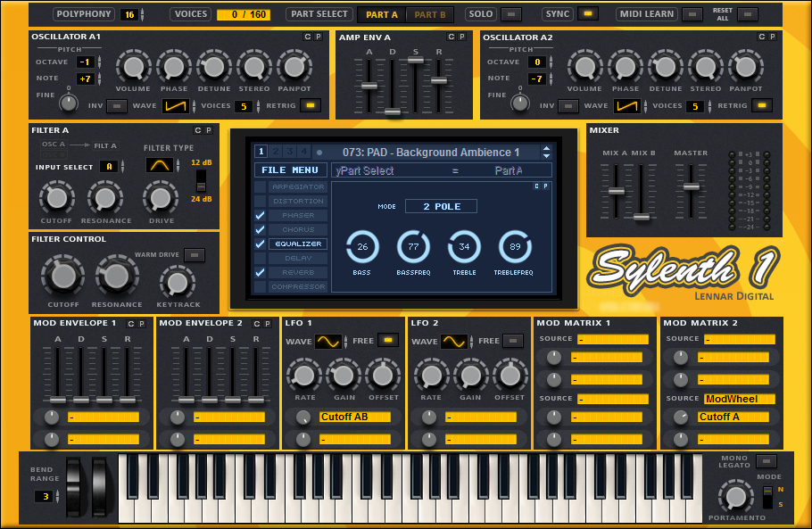Toggle the Solo switch
The image size is (812, 529).
tap(511, 14)
